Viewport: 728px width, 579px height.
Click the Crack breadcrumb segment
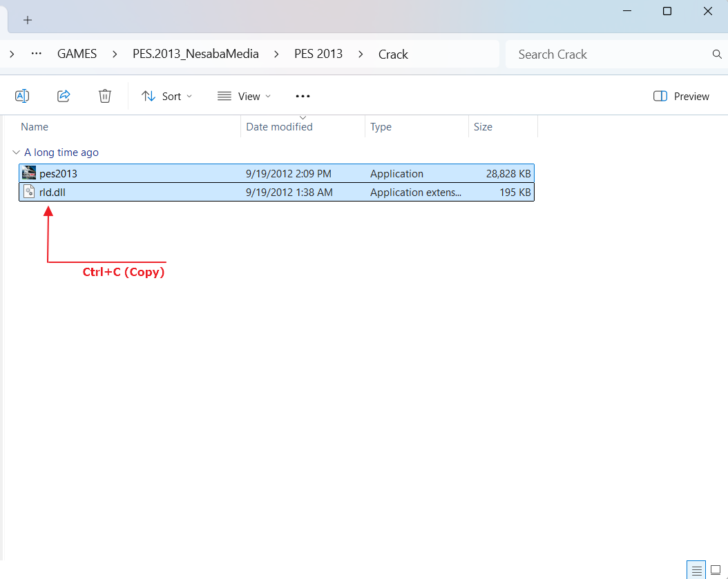coord(393,55)
